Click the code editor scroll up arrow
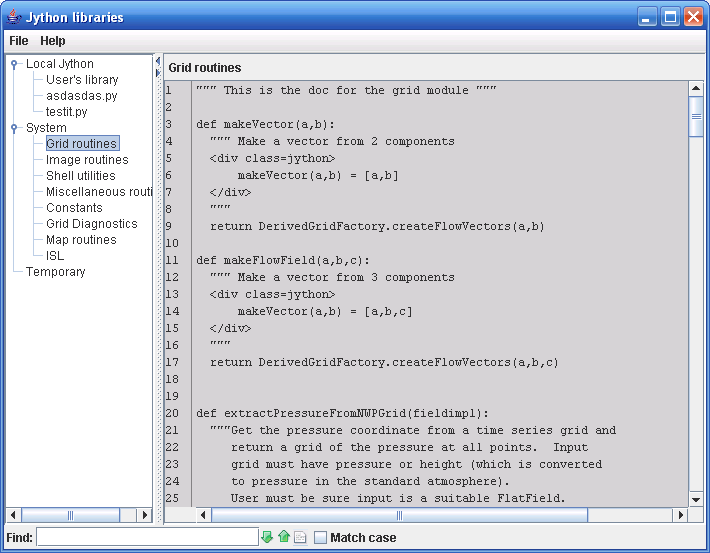Screen dimensions: 710x553 click(696, 89)
